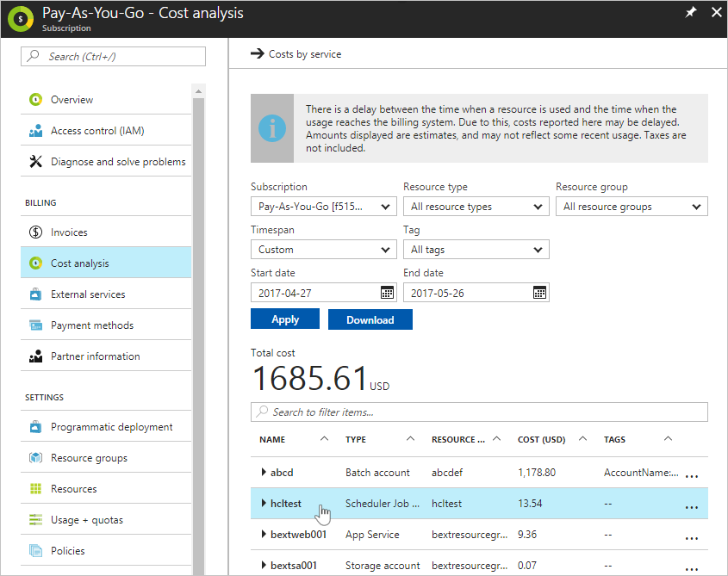Viewport: 728px width, 576px height.
Task: Open Resource groups under Settings
Action: pos(106,458)
